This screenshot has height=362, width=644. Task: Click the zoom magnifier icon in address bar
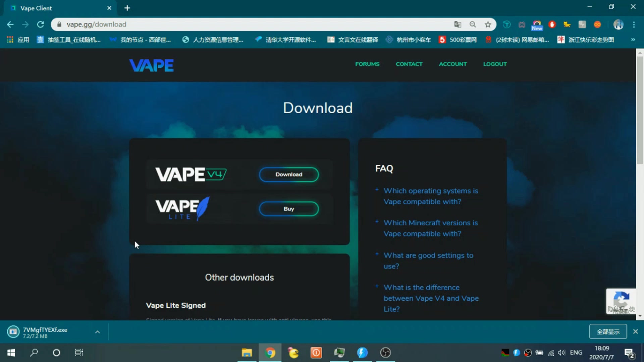pos(473,24)
